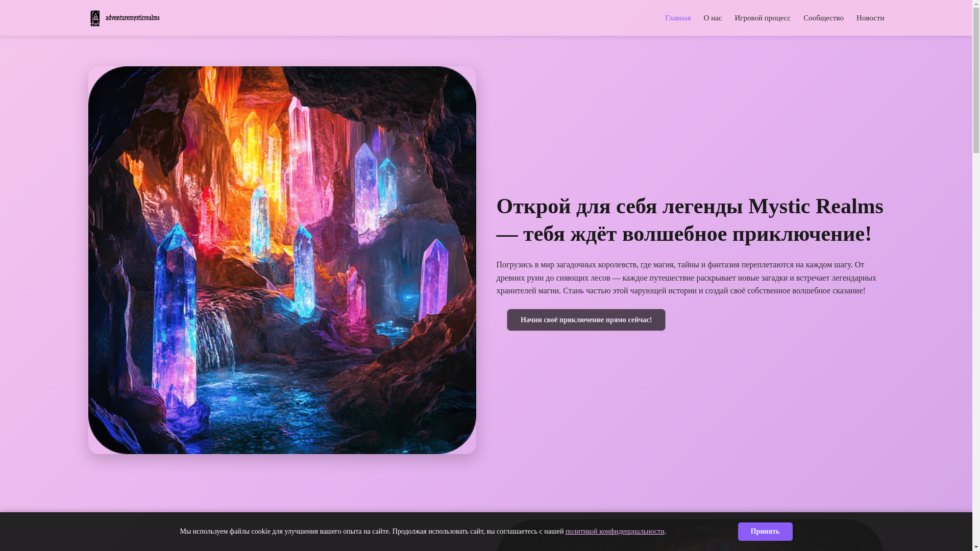The width and height of the screenshot is (980, 551).
Task: Open the О нас page
Action: pos(712,18)
